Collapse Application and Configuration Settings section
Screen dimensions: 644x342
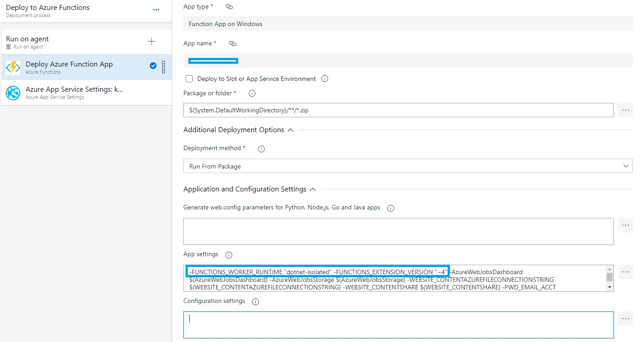tap(313, 189)
